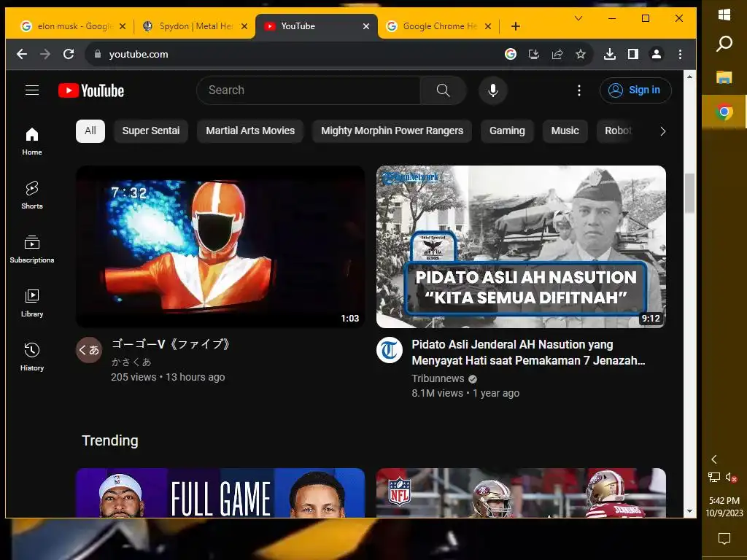Show hidden tray icons chevron
Image resolution: width=747 pixels, height=560 pixels.
point(713,459)
